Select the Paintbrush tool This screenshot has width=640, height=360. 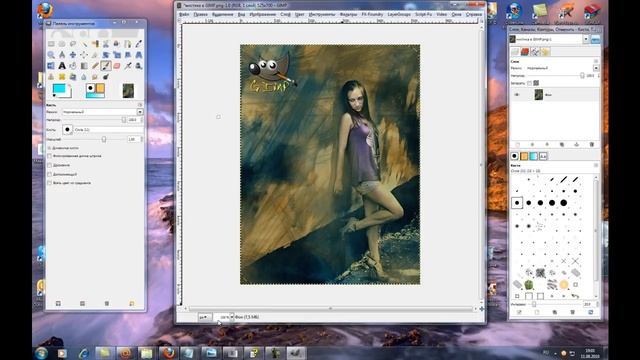(x=106, y=66)
